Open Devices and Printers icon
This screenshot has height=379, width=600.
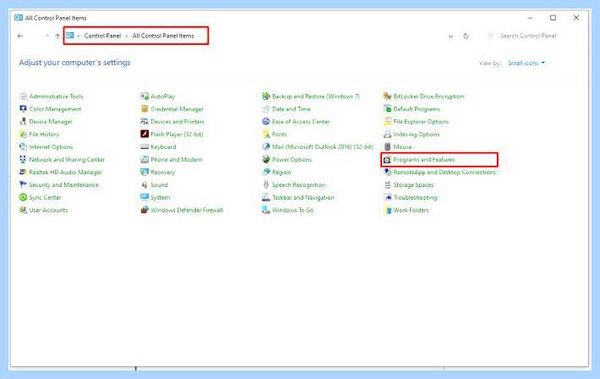click(145, 121)
